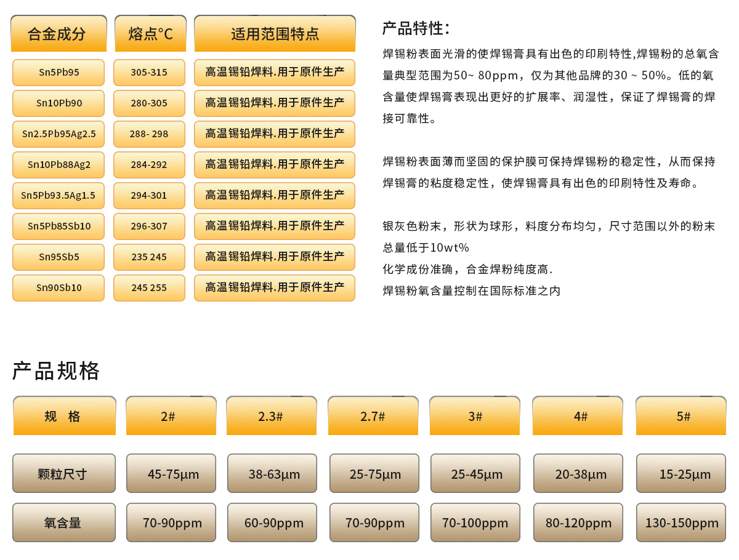Select the Sn10Pb88Ag2 alloy entry
The height and width of the screenshot is (560, 739).
click(x=58, y=165)
